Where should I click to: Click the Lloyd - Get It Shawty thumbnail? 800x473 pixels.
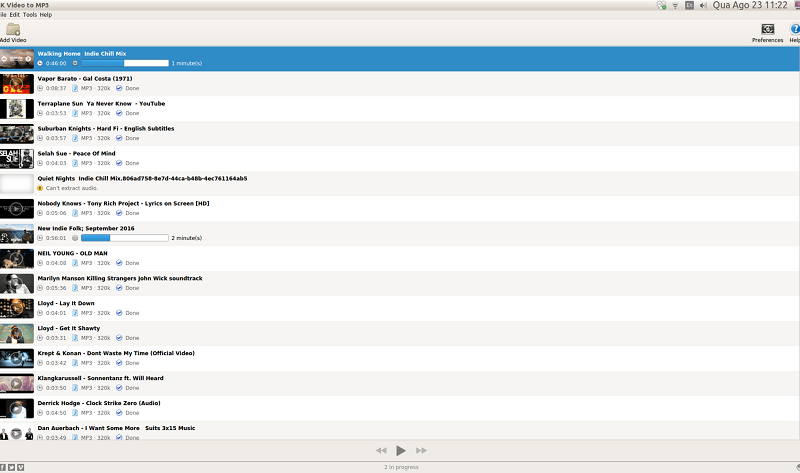tap(17, 334)
